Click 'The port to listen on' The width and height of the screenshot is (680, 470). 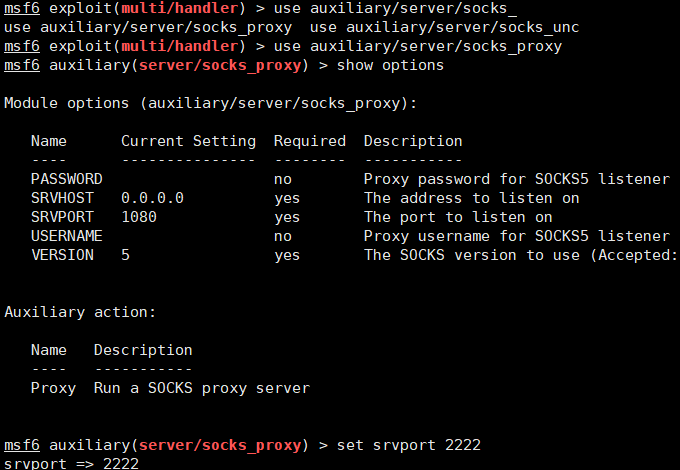point(458,217)
